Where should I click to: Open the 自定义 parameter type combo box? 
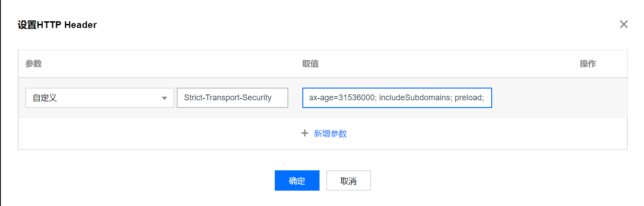tap(100, 98)
